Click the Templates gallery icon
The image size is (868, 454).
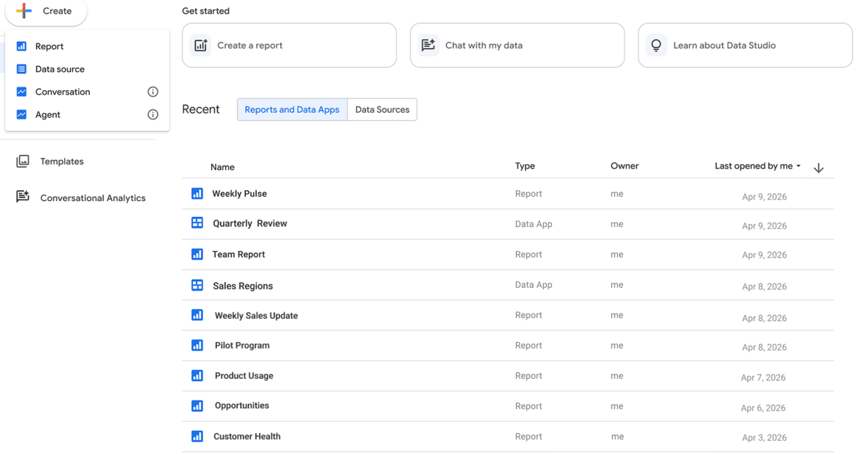coord(23,161)
